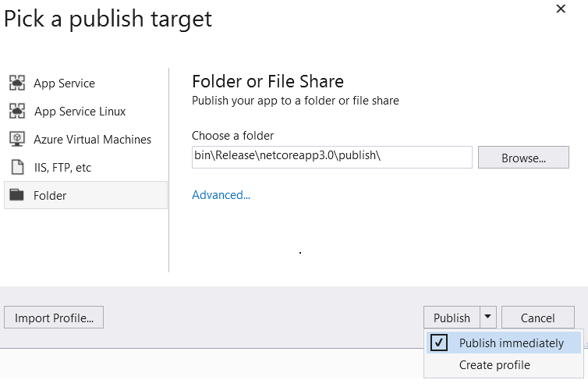The height and width of the screenshot is (387, 588).
Task: Pick the Azure Virtual Machines label
Action: [x=92, y=139]
